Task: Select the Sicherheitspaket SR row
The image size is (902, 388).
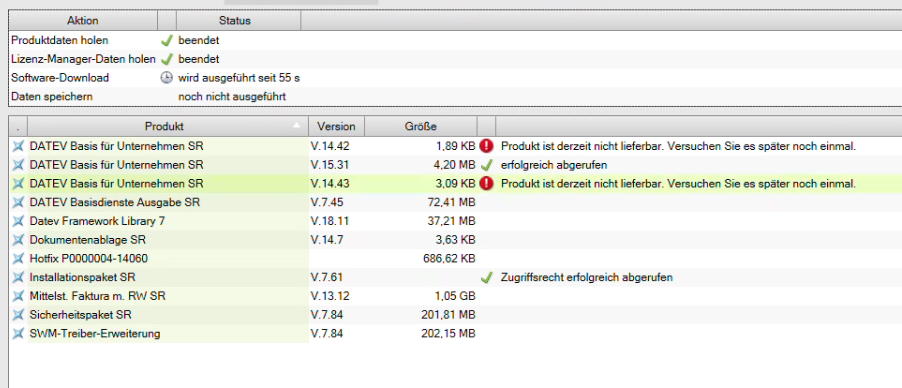Action: (454, 315)
